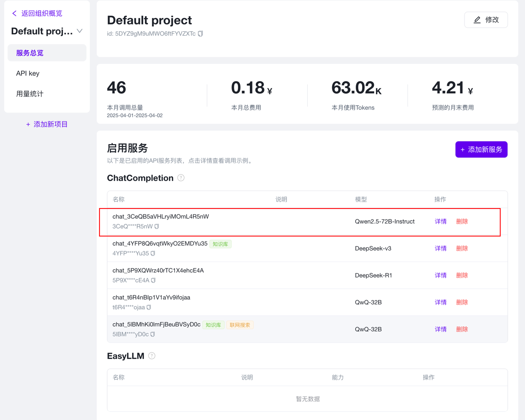
Task: Copy key 4YFP****Yu35 to clipboard
Action: coord(153,253)
